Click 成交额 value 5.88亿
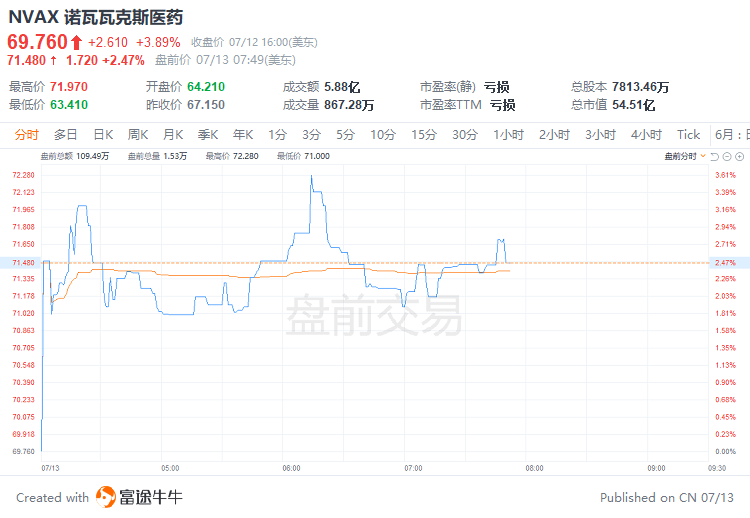The height and width of the screenshot is (518, 750). [342, 87]
